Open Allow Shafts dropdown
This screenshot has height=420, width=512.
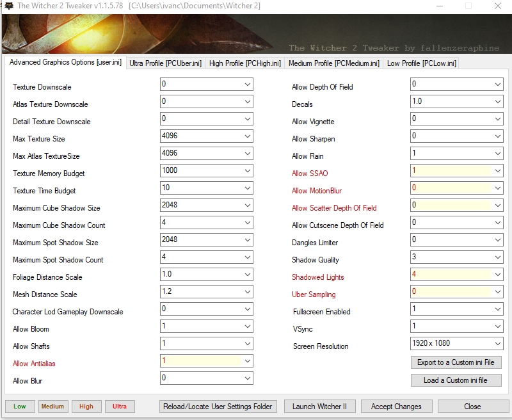click(206, 344)
